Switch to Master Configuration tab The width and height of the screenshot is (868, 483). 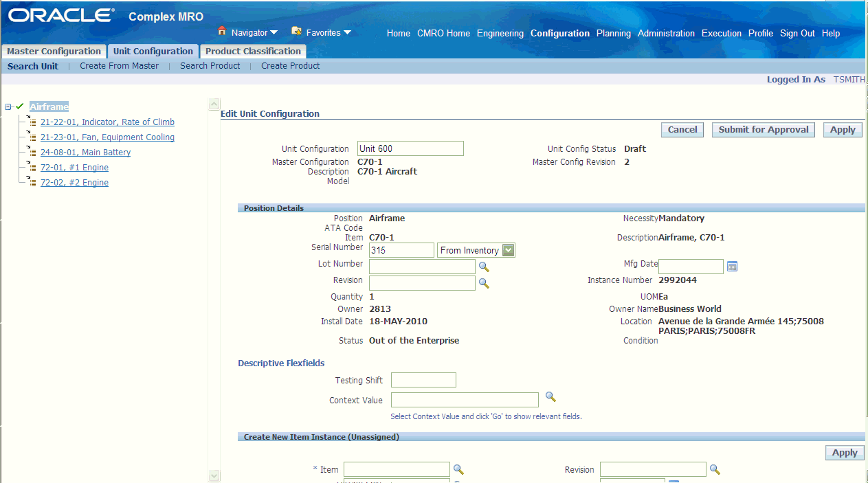(54, 52)
